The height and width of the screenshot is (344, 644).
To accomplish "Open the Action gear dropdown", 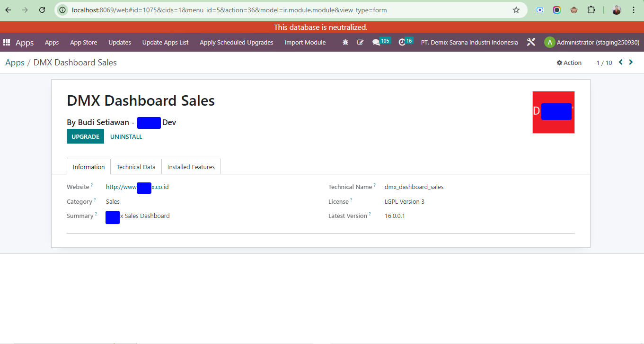I will 569,63.
